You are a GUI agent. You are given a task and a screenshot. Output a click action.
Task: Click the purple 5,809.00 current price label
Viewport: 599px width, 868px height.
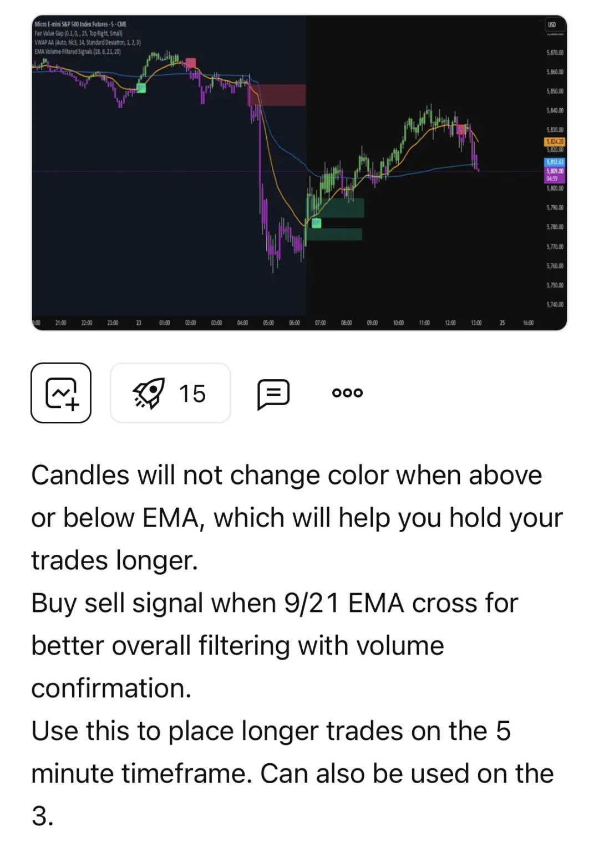click(x=555, y=171)
